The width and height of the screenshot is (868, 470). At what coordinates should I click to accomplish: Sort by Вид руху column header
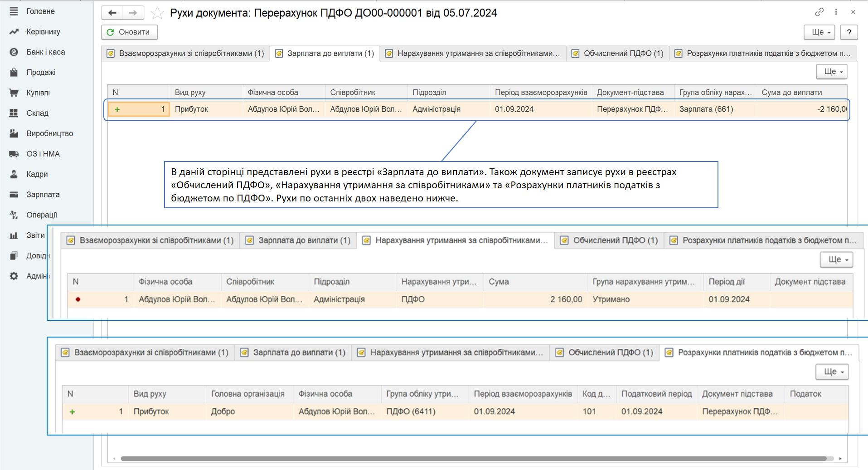pos(207,93)
